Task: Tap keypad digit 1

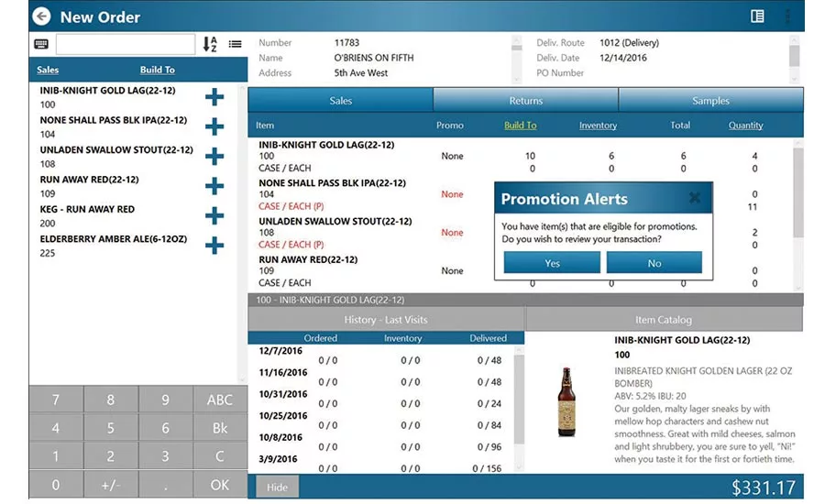Action: (56, 455)
